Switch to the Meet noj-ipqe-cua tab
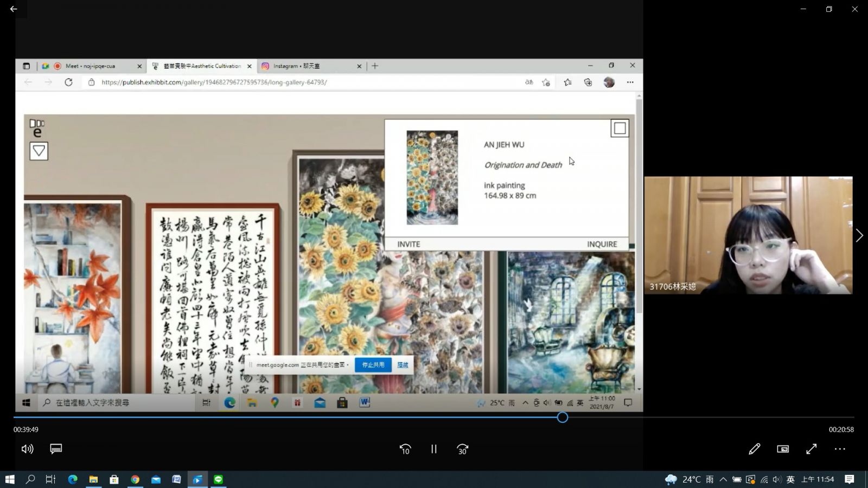868x488 pixels. pos(90,66)
